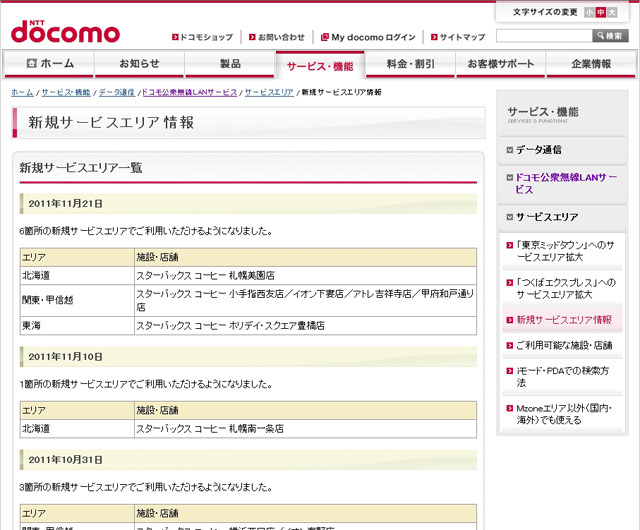Click the 東海 table cell
Viewport: 640px width, 530px height.
tap(77, 325)
